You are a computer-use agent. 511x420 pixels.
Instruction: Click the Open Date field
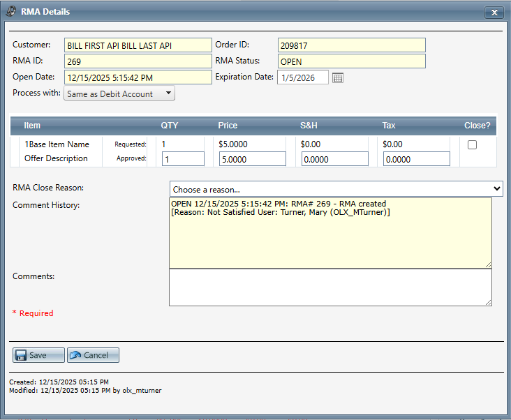point(138,77)
